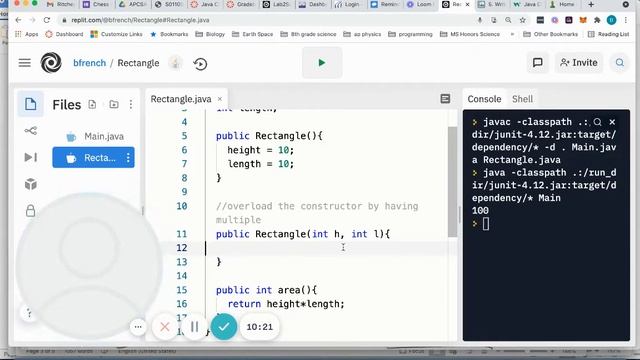Add a new file in Files panel
Image resolution: width=640 pixels, height=360 pixels.
pos(92,104)
